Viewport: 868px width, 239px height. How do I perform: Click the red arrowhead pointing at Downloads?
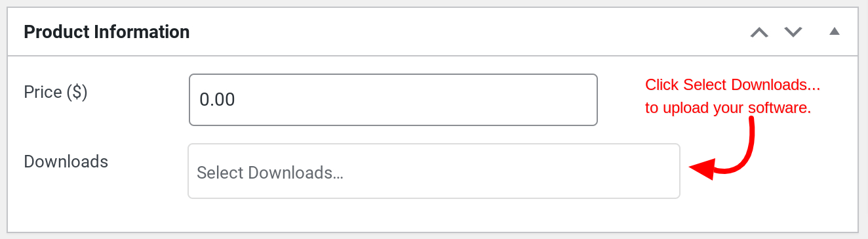701,169
